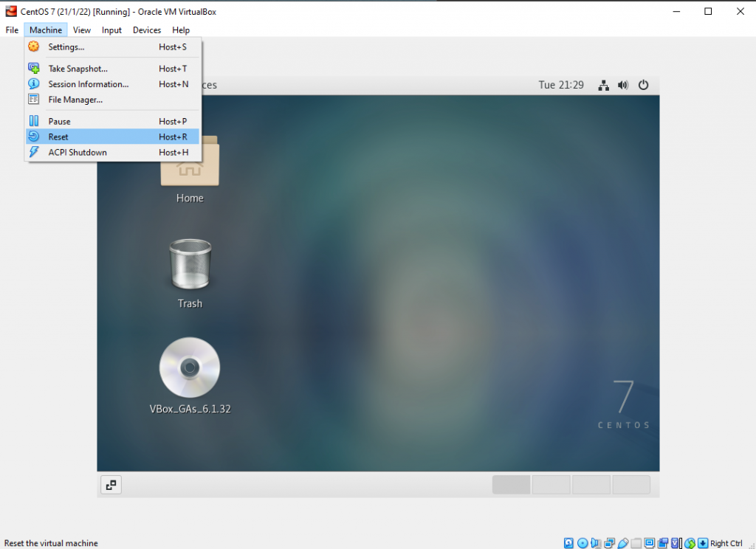Click the Reset circular arrow icon
This screenshot has height=549, width=756.
click(x=33, y=137)
